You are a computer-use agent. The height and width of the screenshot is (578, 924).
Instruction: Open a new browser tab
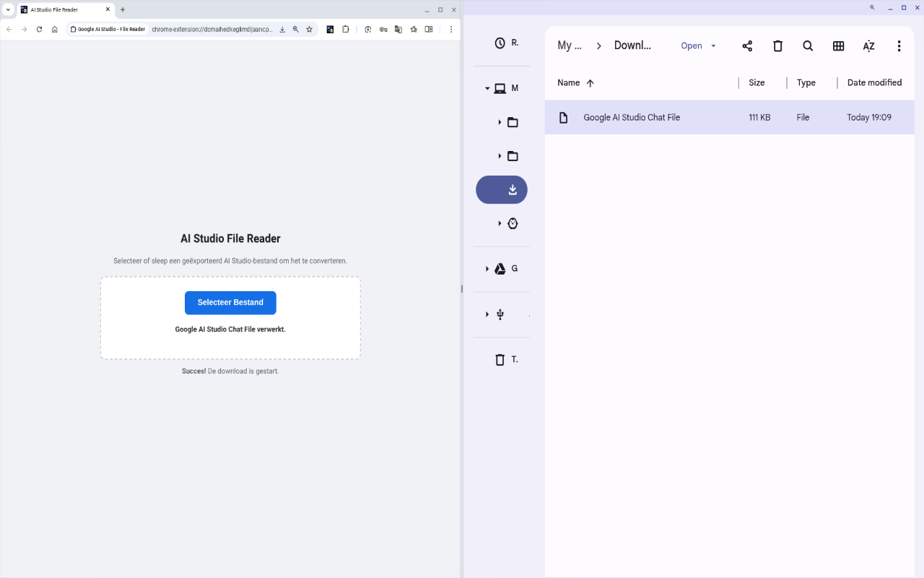click(x=123, y=10)
